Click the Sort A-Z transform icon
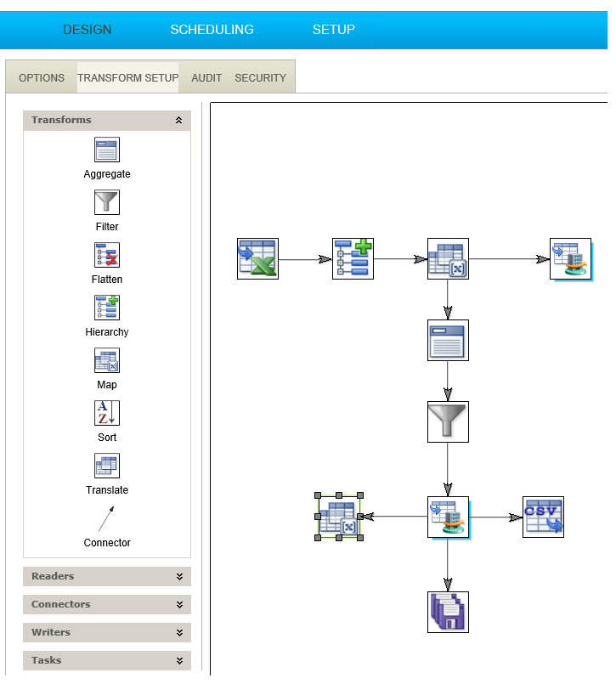The width and height of the screenshot is (616, 684). pyautogui.click(x=107, y=414)
